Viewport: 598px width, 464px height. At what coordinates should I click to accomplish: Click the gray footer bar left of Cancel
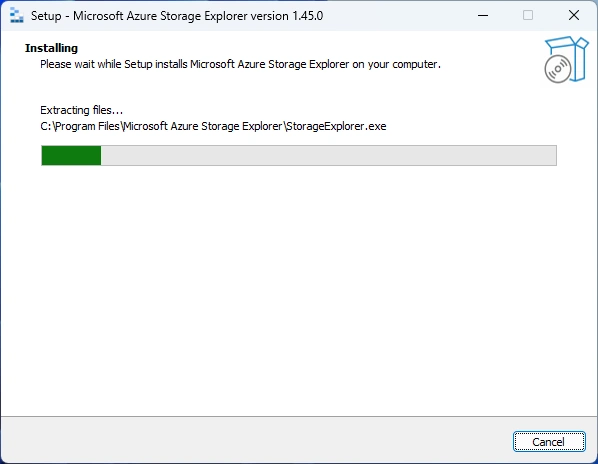pos(256,440)
